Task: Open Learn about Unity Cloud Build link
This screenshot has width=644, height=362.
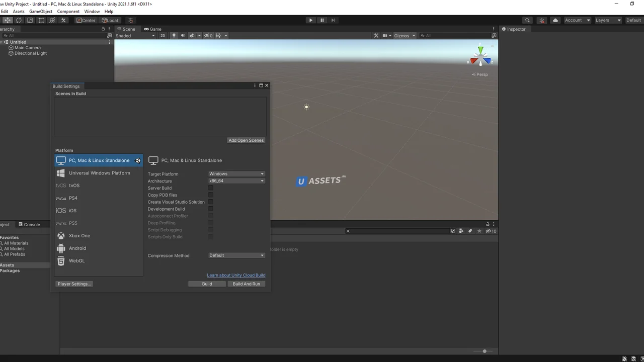Action: 236,275
